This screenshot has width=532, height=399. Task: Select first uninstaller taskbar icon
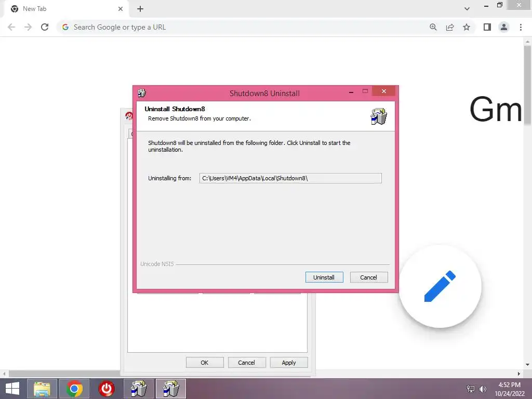(x=139, y=389)
